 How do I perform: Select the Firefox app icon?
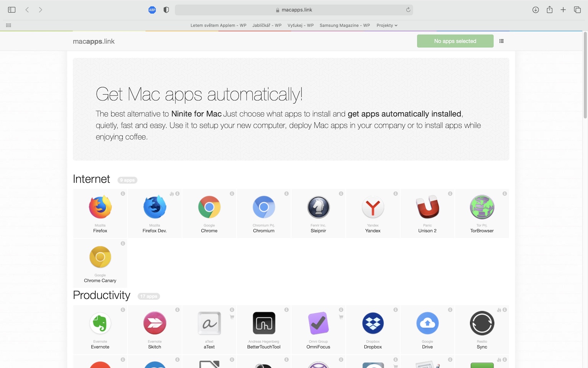tap(100, 207)
